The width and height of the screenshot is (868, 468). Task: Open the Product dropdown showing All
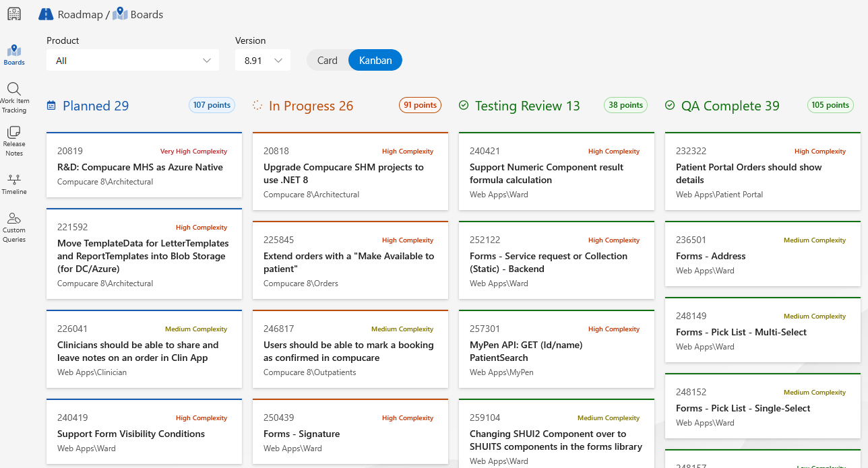132,60
